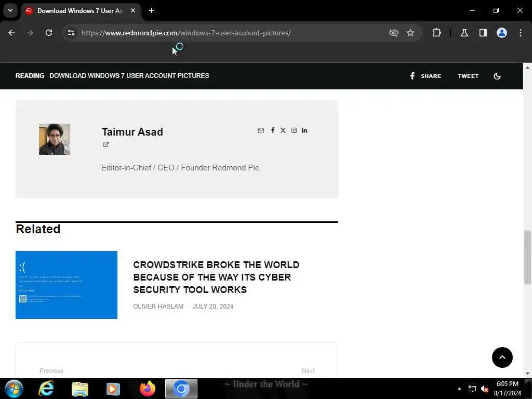Open the Extensions puzzle icon
The image size is (532, 399).
[436, 33]
